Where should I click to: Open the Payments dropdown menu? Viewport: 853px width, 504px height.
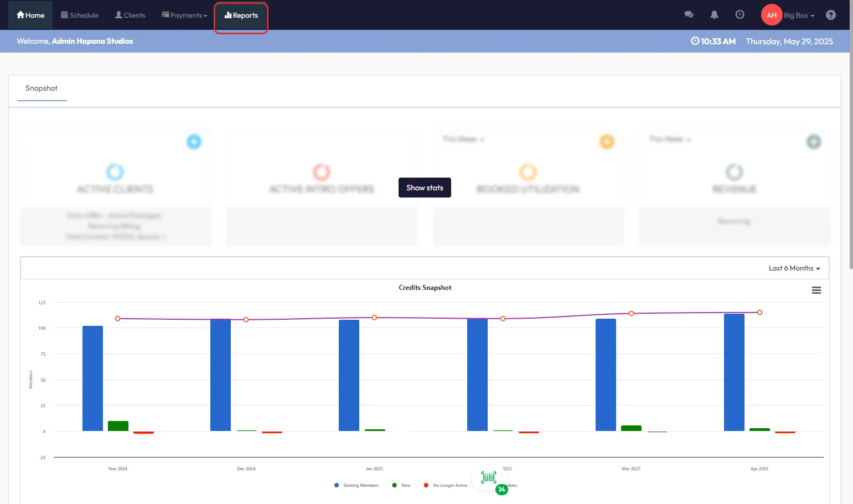coord(184,15)
